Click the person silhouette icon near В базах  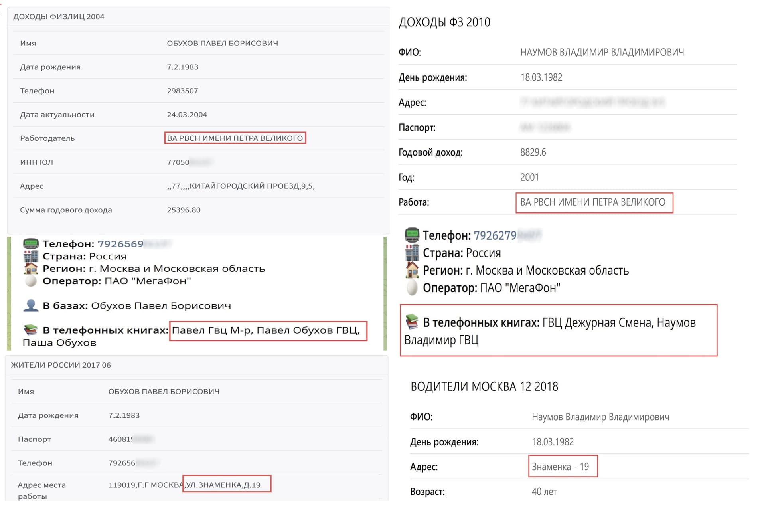[x=31, y=305]
